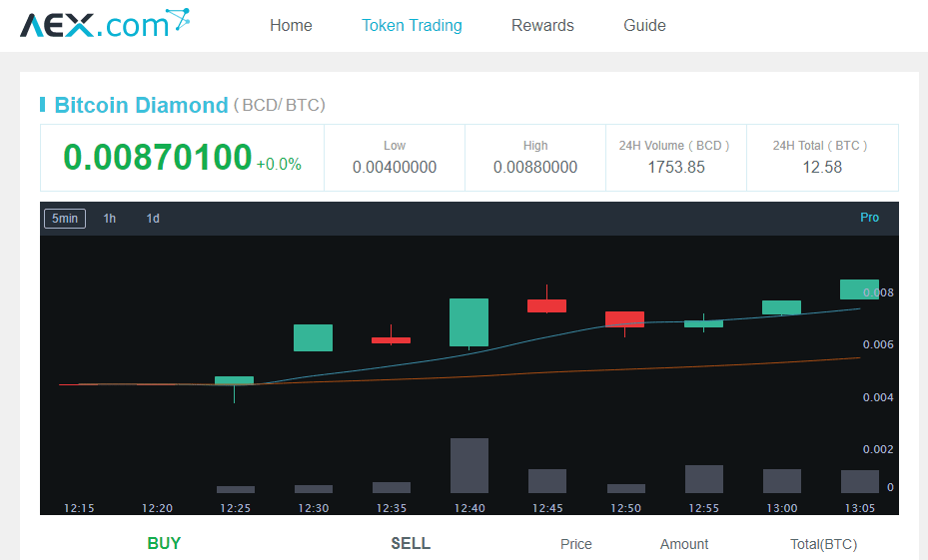Click the Bitcoin Diamond title
Viewport: 928px width, 560px height.
pos(141,105)
